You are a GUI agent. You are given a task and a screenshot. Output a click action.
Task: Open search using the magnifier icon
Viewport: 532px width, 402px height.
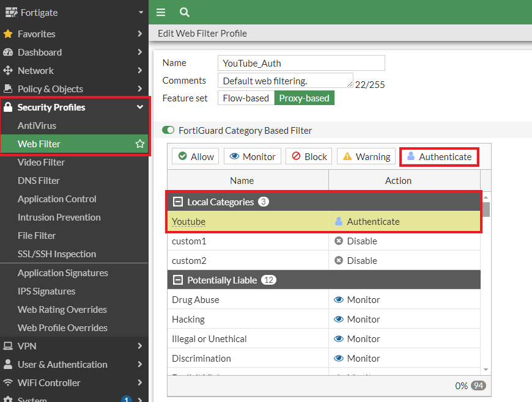tap(184, 12)
